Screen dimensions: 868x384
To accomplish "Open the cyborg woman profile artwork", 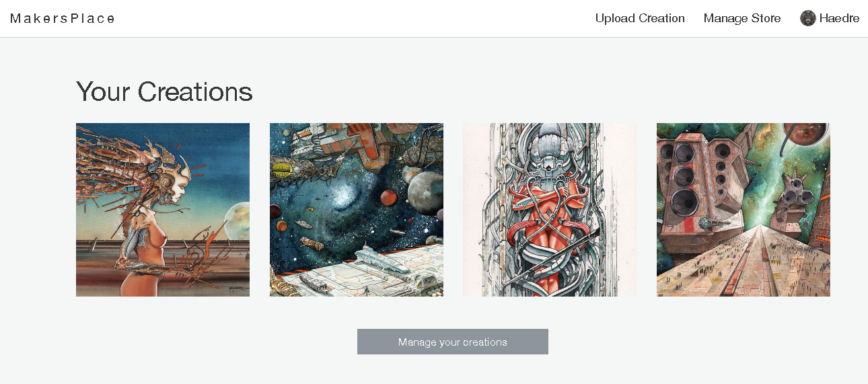I will [x=163, y=210].
